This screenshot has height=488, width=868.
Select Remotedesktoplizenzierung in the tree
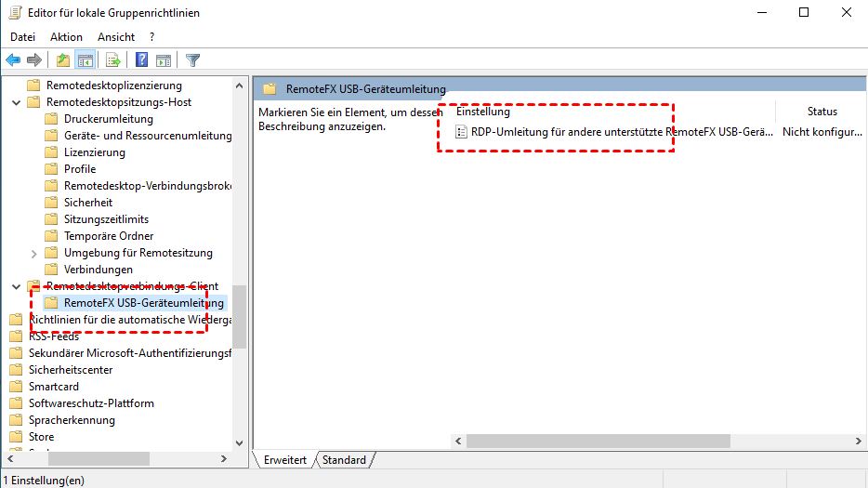coord(114,86)
